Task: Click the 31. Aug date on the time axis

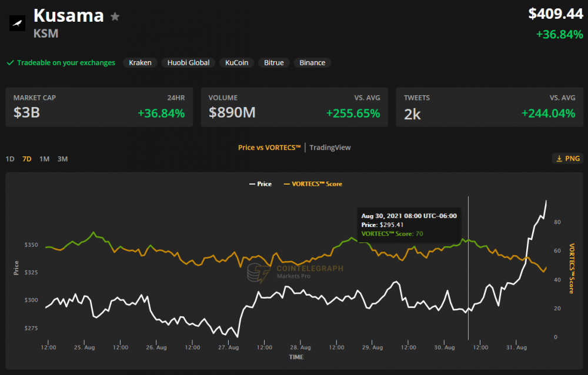Action: (516, 347)
